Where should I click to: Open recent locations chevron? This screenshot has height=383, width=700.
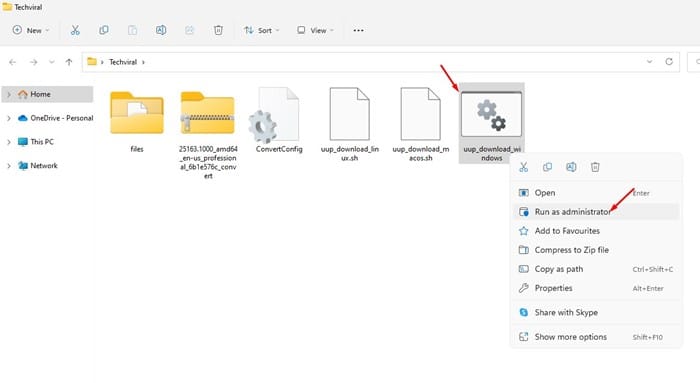52,62
